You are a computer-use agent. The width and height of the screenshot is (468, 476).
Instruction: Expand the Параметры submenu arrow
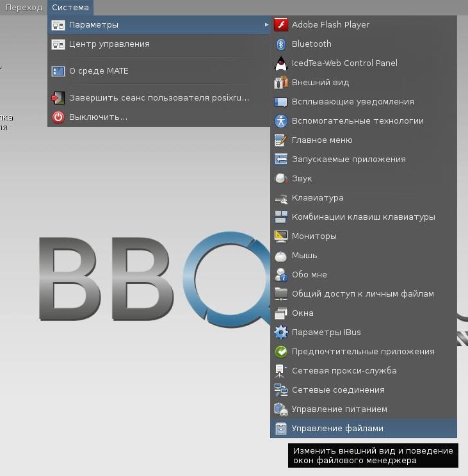[266, 25]
